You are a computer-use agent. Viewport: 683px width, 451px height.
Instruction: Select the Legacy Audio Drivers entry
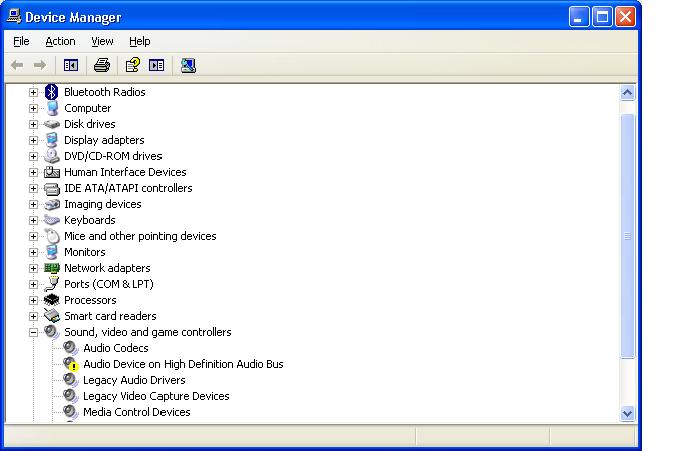[134, 380]
